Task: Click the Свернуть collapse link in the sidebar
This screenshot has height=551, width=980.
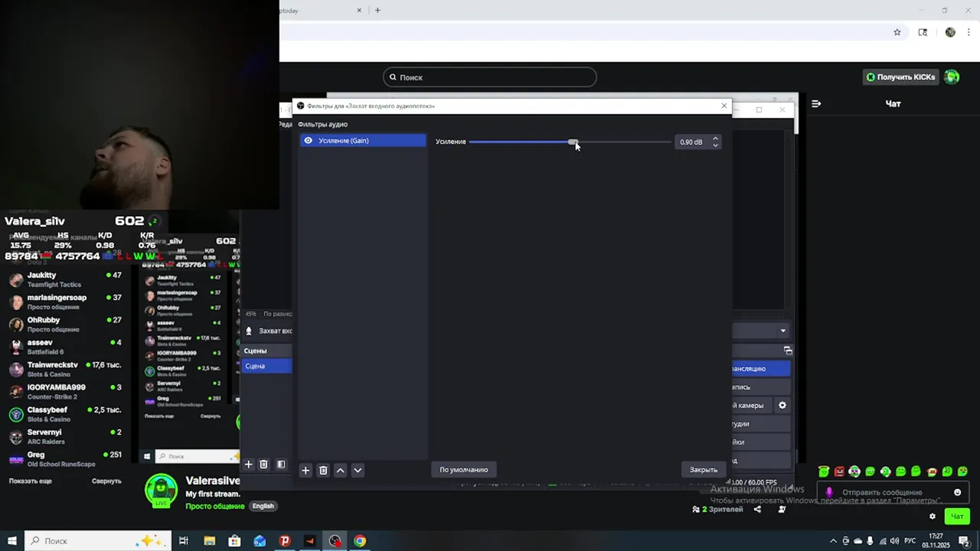Action: tap(106, 481)
